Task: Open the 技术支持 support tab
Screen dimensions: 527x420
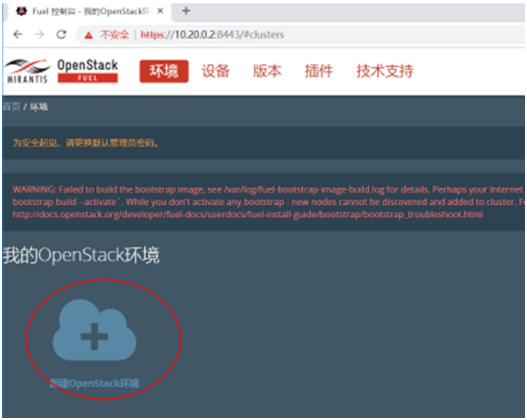Action: (385, 71)
